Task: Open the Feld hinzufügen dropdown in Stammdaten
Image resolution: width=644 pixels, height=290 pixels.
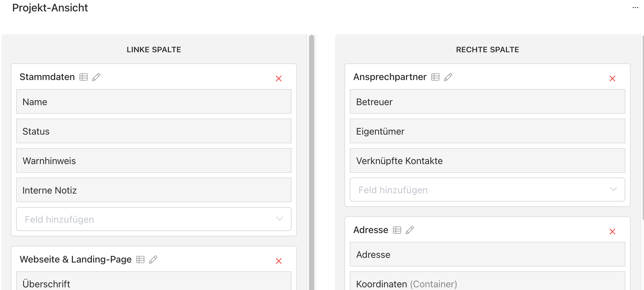Action: pos(154,219)
